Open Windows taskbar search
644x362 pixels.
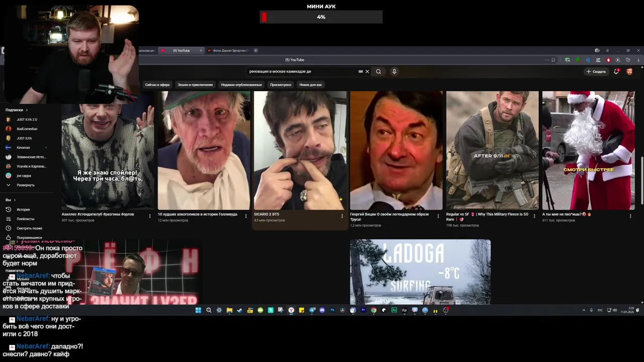(x=209, y=310)
